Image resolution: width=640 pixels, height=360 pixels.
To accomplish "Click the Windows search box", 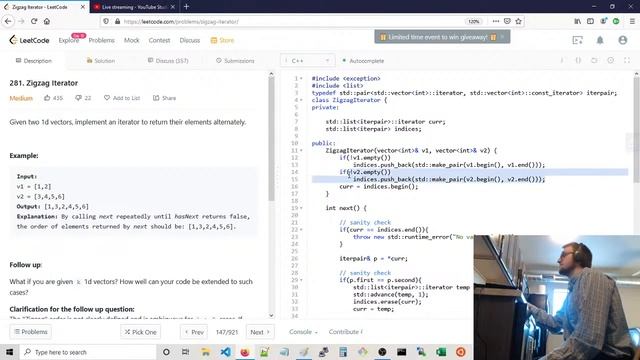I will click(x=87, y=352).
